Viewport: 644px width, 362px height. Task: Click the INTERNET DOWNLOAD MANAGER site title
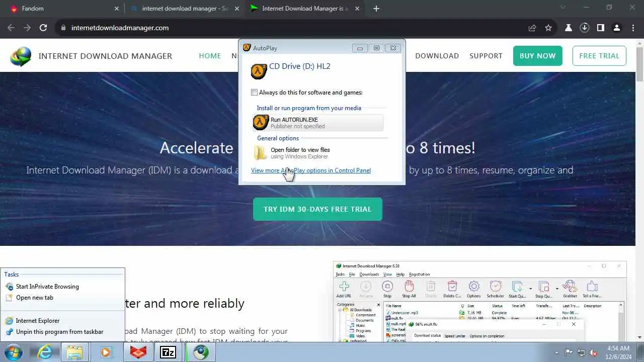(105, 56)
